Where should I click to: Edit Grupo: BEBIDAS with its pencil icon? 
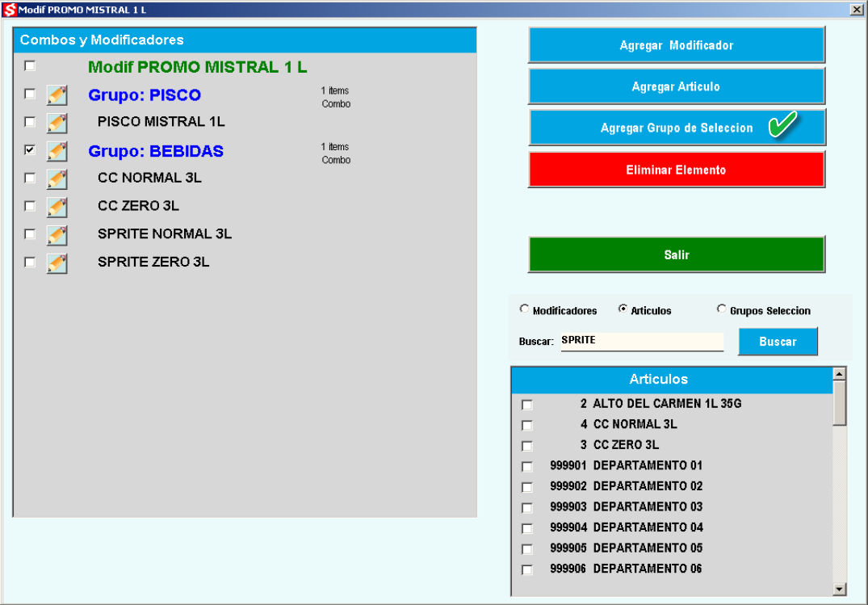coord(57,151)
